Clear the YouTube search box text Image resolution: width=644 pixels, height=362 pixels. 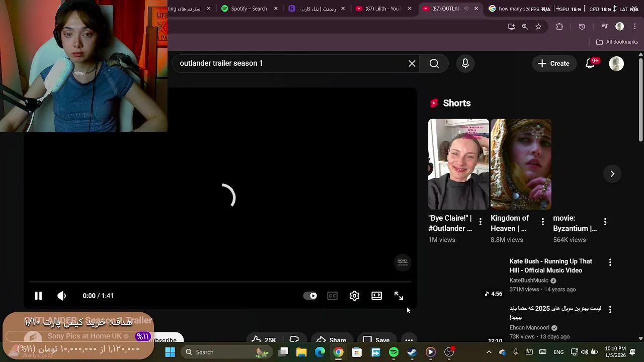click(x=412, y=63)
